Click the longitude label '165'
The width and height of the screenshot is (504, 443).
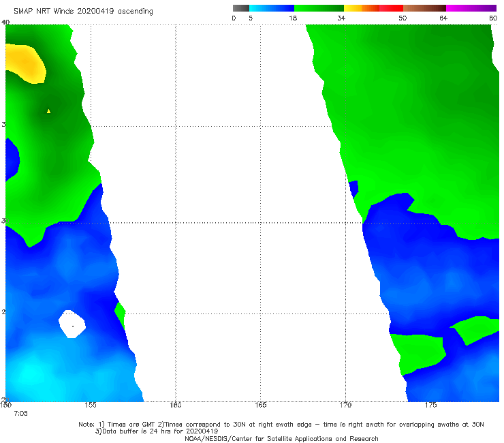click(260, 405)
